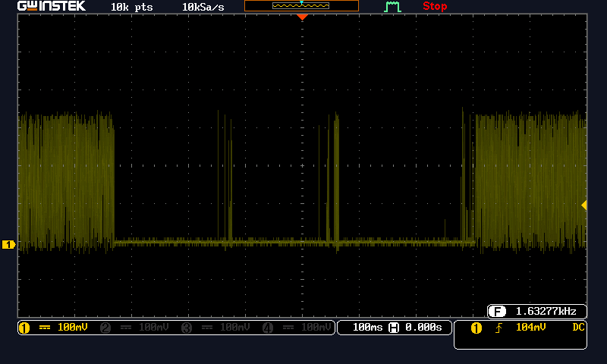Click channel 4 100mV scale value

316,328
